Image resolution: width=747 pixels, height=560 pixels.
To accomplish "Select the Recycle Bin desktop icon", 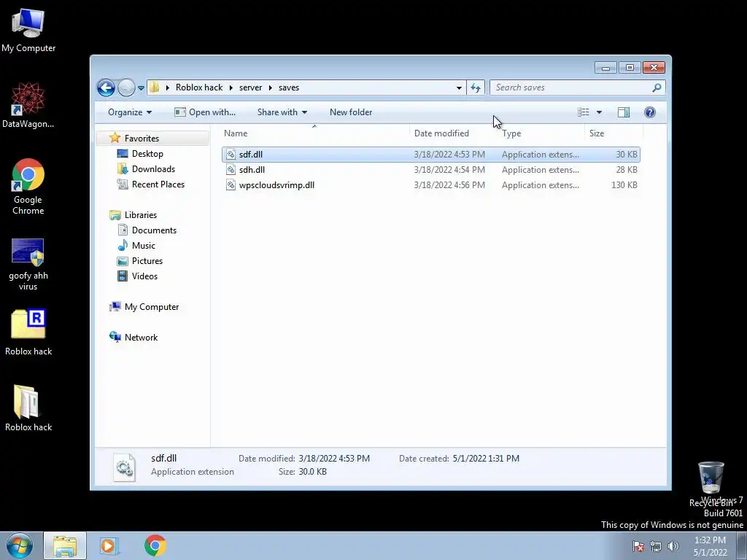I will (x=711, y=483).
